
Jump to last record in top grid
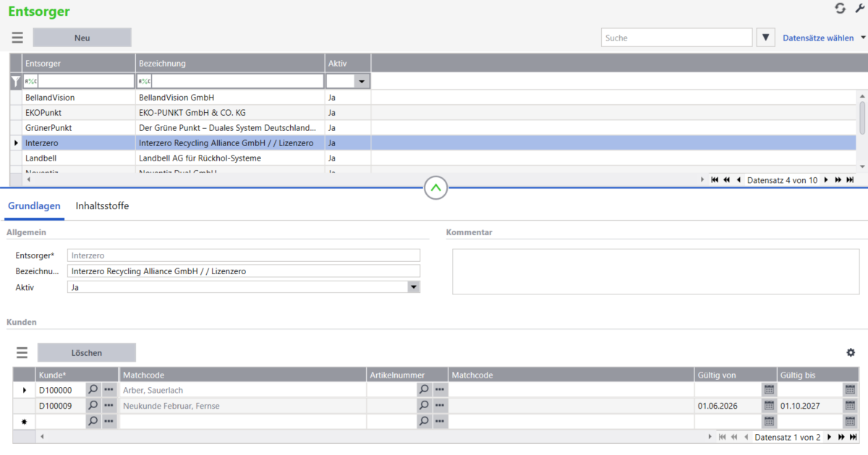point(850,180)
